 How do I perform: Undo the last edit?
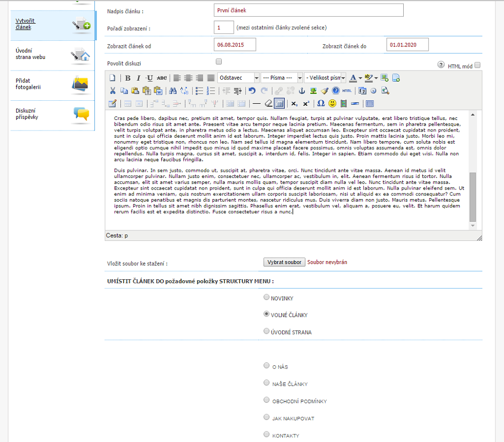253,91
